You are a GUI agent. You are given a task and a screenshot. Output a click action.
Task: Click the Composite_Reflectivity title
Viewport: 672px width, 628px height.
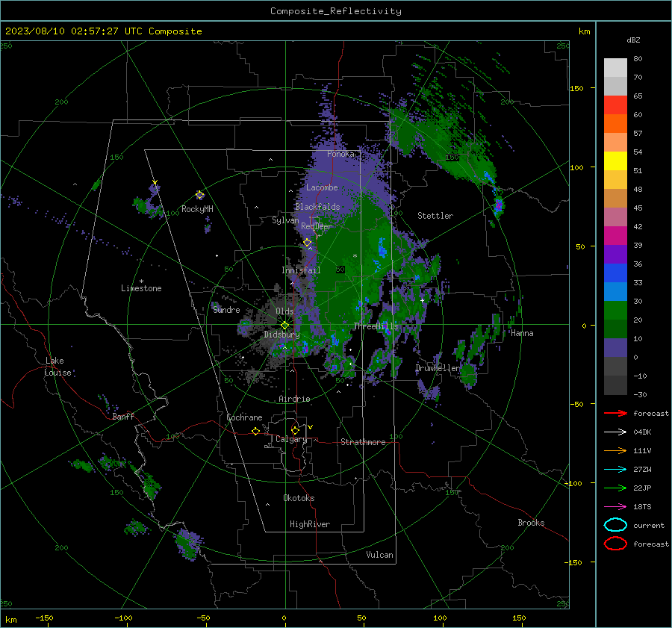[336, 11]
